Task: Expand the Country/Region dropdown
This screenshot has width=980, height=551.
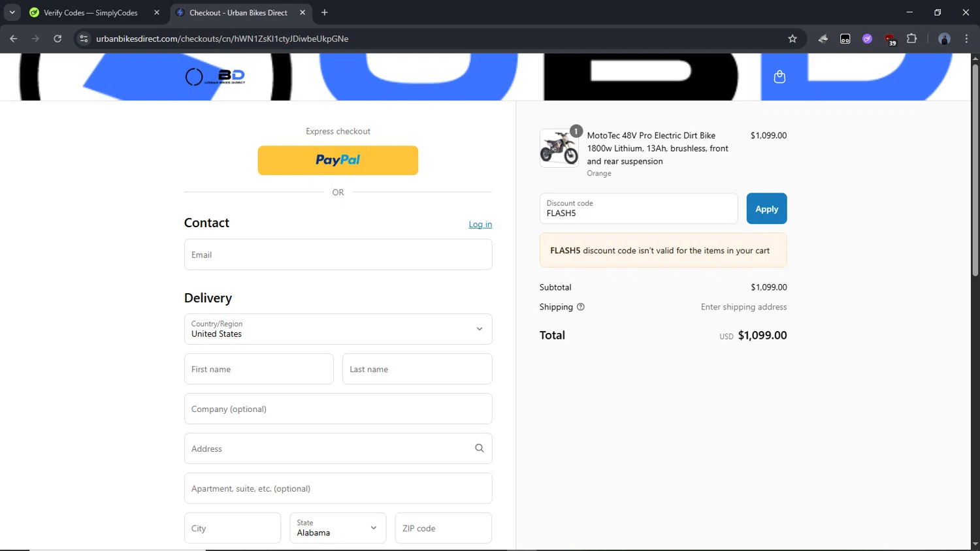Action: coord(338,329)
